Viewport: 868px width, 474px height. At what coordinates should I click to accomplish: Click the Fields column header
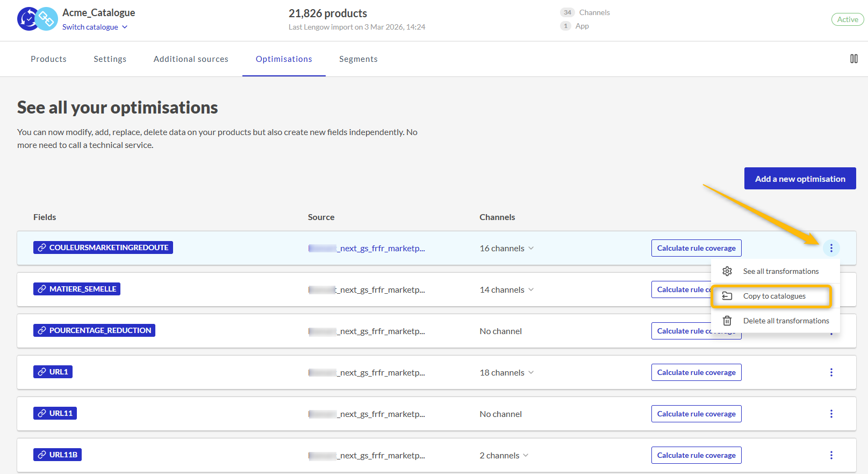(x=45, y=217)
